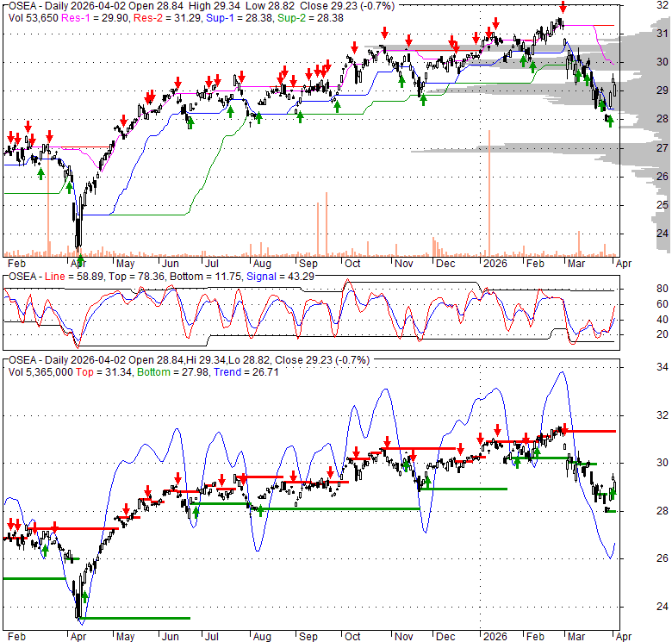Click the long green support line at the bottom left of the lower chart
The width and height of the screenshot is (672, 642).
click(134, 618)
